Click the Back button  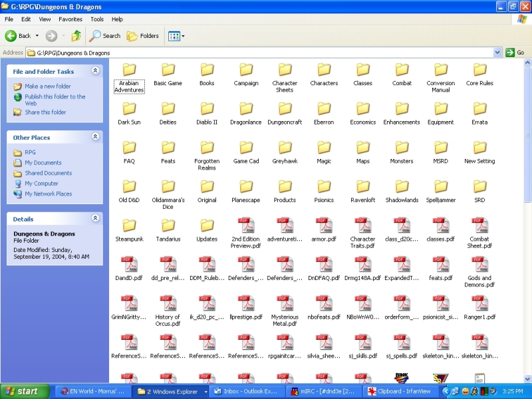(x=18, y=36)
